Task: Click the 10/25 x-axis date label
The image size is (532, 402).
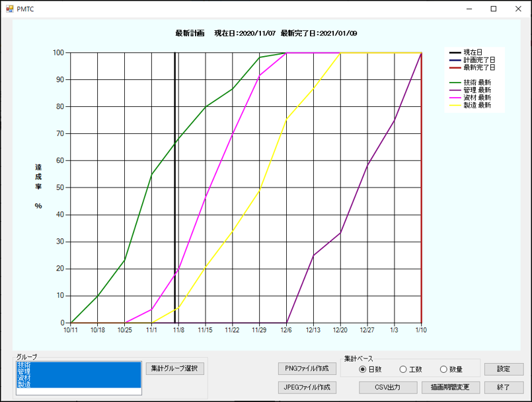Action: click(124, 330)
